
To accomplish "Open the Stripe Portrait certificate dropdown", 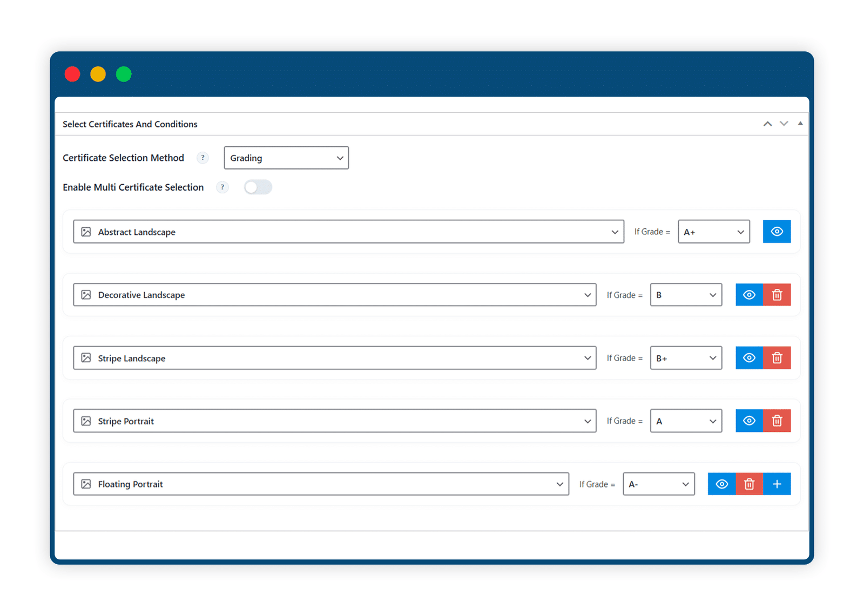I will click(x=335, y=421).
